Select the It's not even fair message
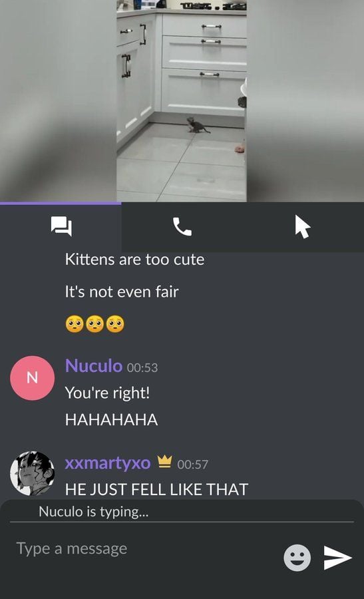The height and width of the screenshot is (599, 364). point(122,292)
